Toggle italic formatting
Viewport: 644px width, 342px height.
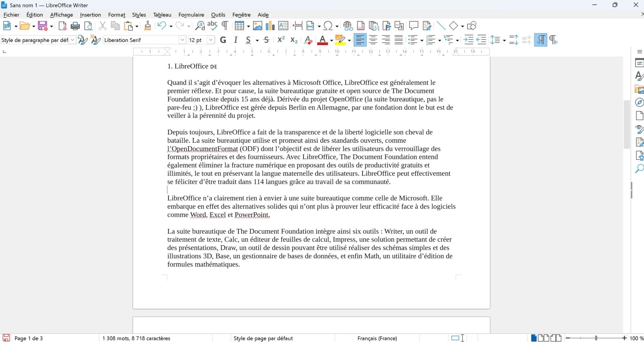(236, 40)
